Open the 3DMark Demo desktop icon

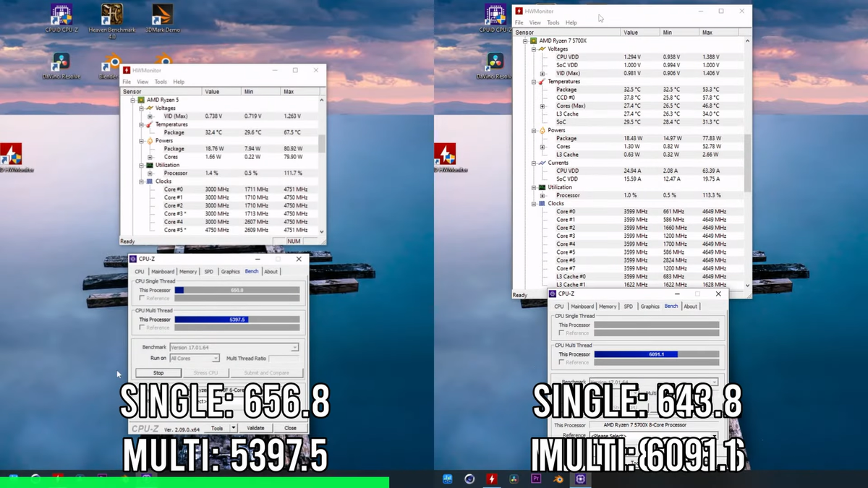pos(162,13)
